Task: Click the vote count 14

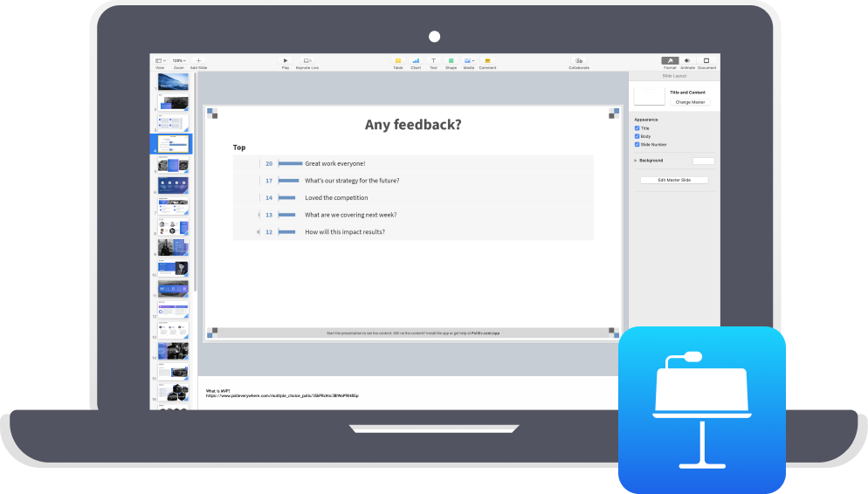Action: 269,198
